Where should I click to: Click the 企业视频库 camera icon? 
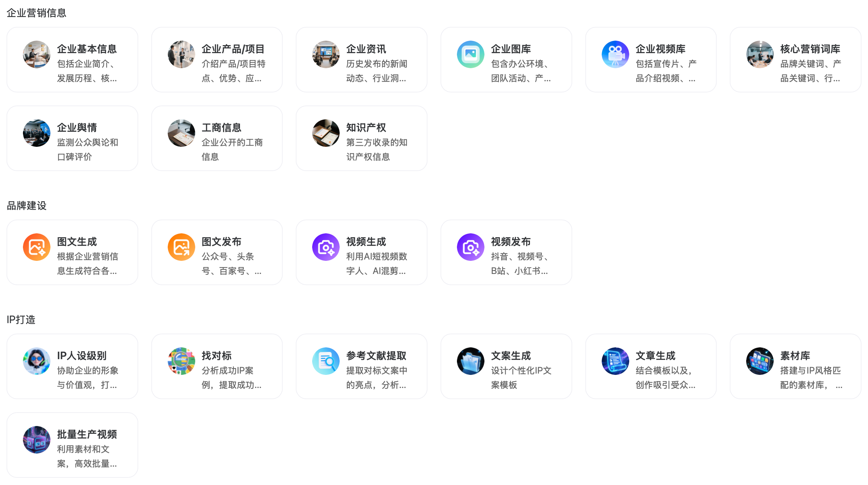coord(615,54)
